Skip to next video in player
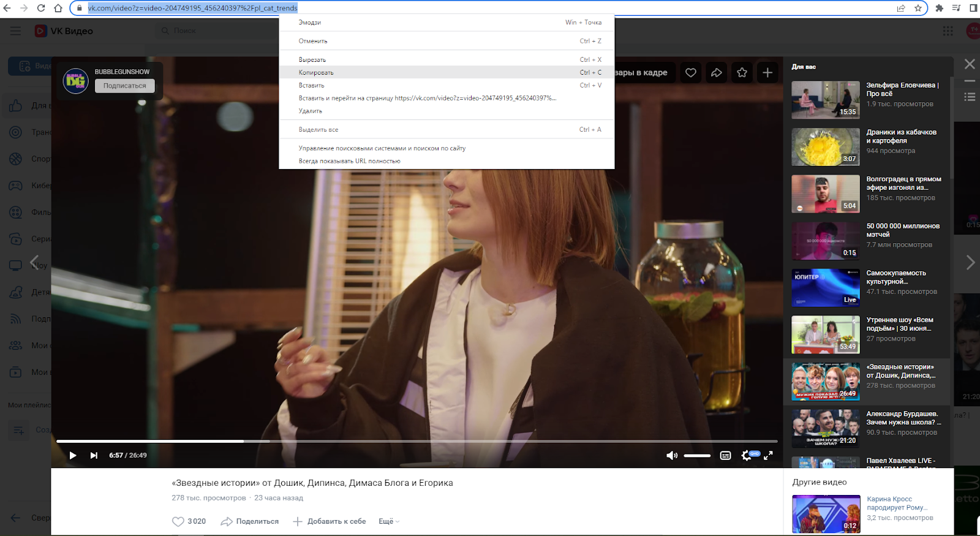The width and height of the screenshot is (980, 536). pyautogui.click(x=94, y=455)
